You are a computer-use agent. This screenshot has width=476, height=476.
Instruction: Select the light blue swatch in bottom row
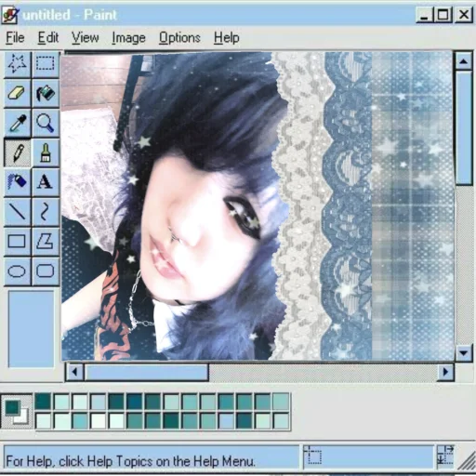(226, 421)
